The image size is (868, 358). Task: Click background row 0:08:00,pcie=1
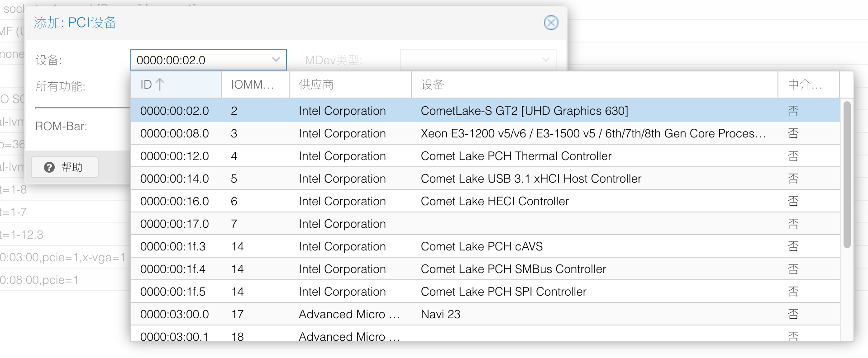[39, 280]
